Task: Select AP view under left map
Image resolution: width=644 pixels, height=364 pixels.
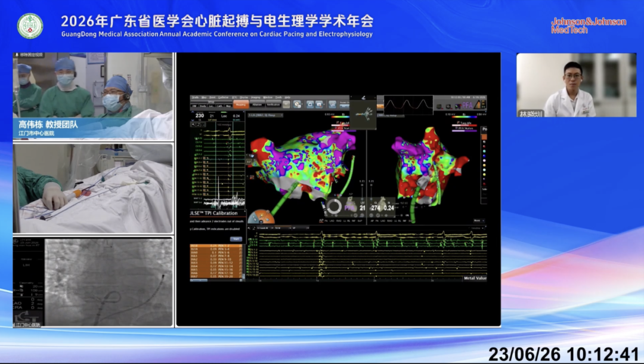Action: [x=321, y=221]
